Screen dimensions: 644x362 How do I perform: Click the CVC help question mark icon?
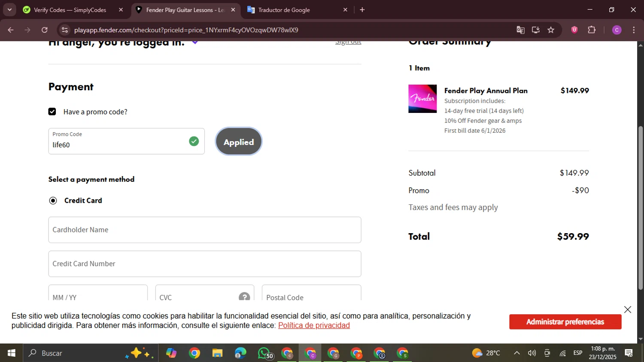pyautogui.click(x=244, y=297)
